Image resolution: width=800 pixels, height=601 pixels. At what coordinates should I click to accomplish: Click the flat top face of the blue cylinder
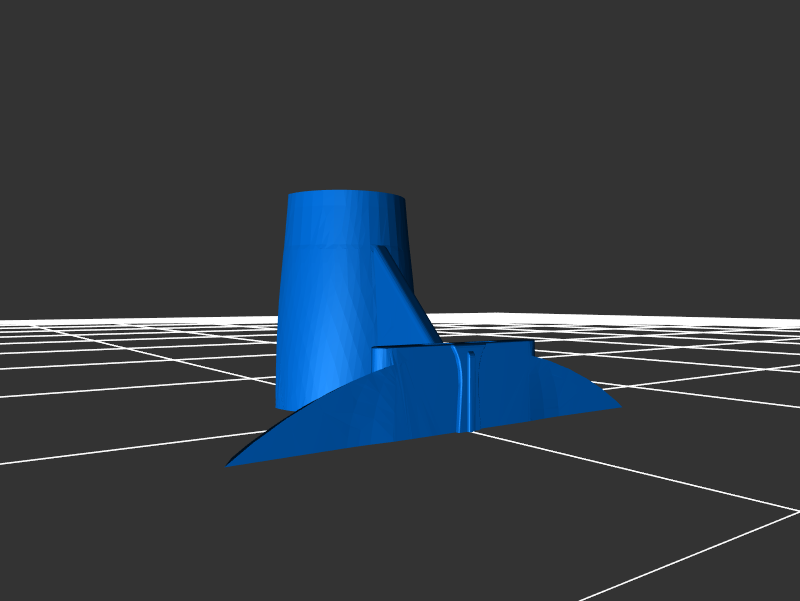pos(346,193)
